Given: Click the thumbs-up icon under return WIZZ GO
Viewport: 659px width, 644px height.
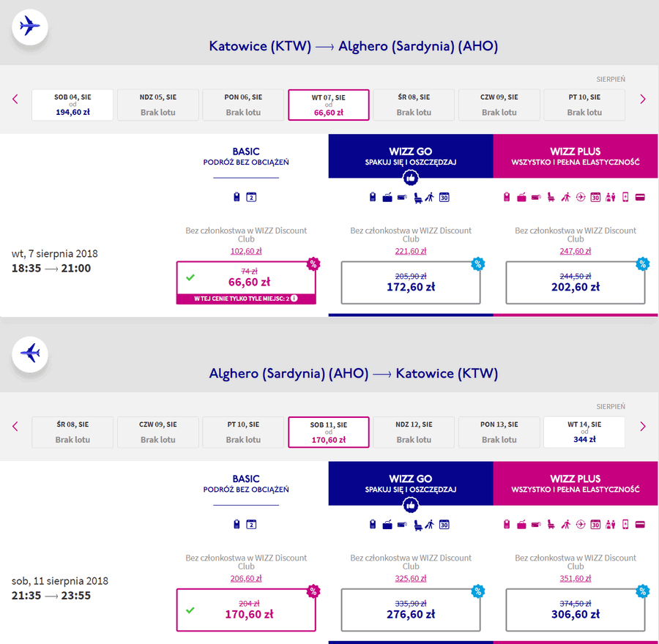Looking at the screenshot, I should click(x=411, y=506).
